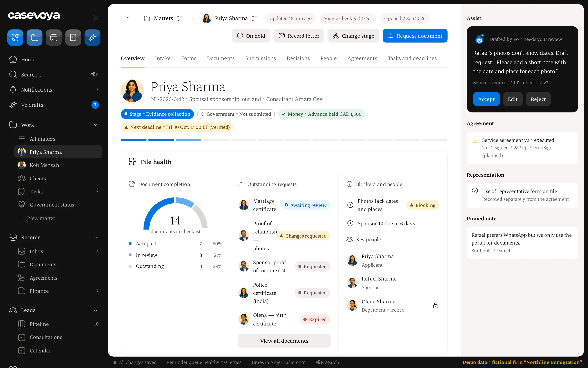Switch to the Tasks and deadlines tab
Image resolution: width=588 pixels, height=368 pixels.
click(x=412, y=58)
